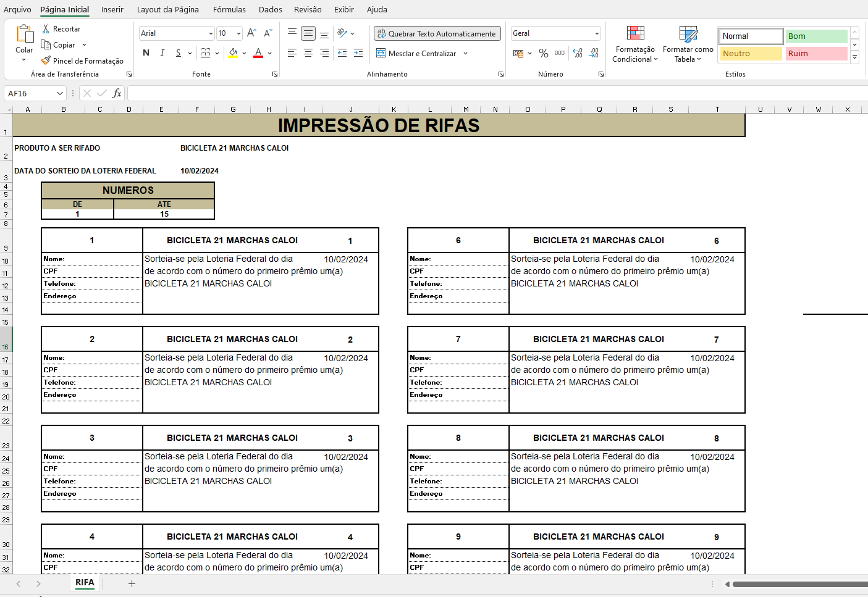Screen dimensions: 868x597
Task: Apply the yellow fill color
Action: 233,54
